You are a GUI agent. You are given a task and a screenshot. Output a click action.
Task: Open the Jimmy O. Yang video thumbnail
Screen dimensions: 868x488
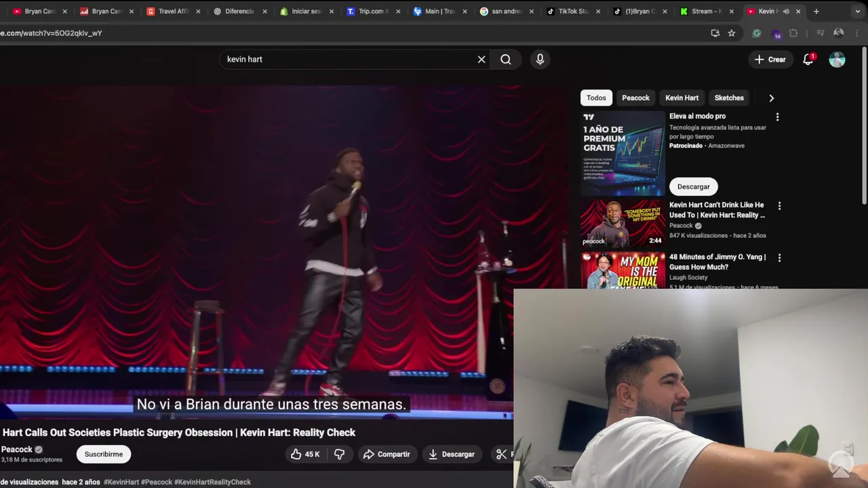[x=623, y=270]
